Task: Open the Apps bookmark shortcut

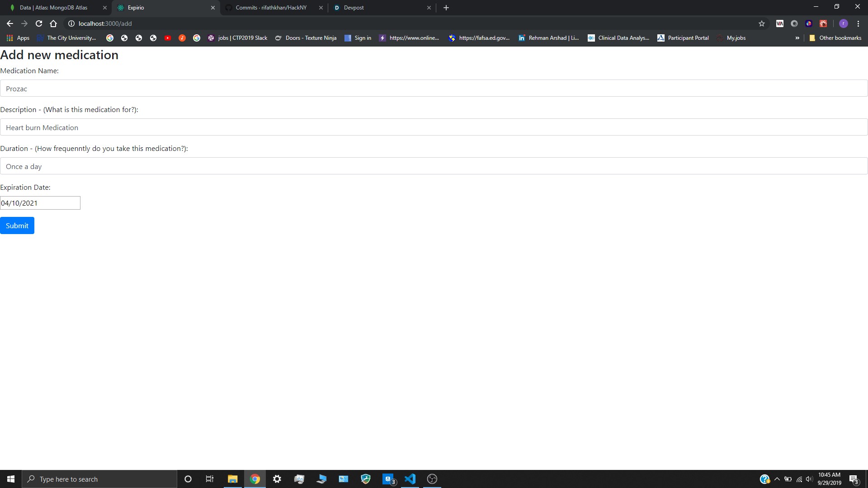Action: click(18, 38)
